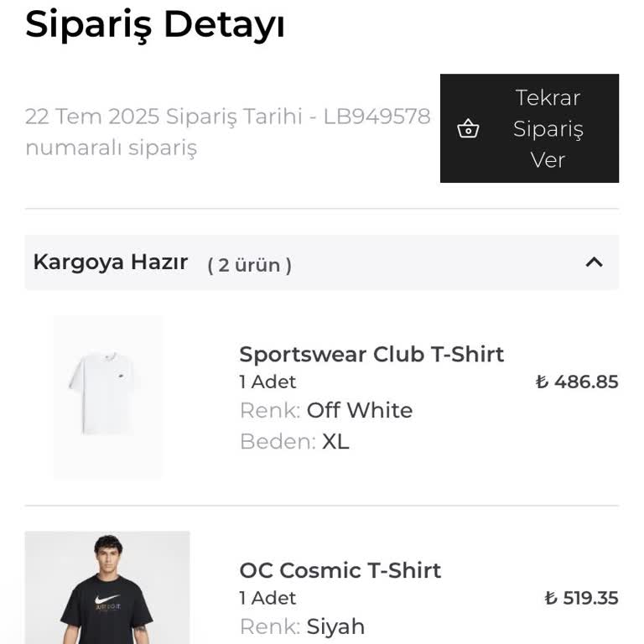644x644 pixels.
Task: Open the Sportswear Club T-Shirt product title
Action: [x=371, y=354]
